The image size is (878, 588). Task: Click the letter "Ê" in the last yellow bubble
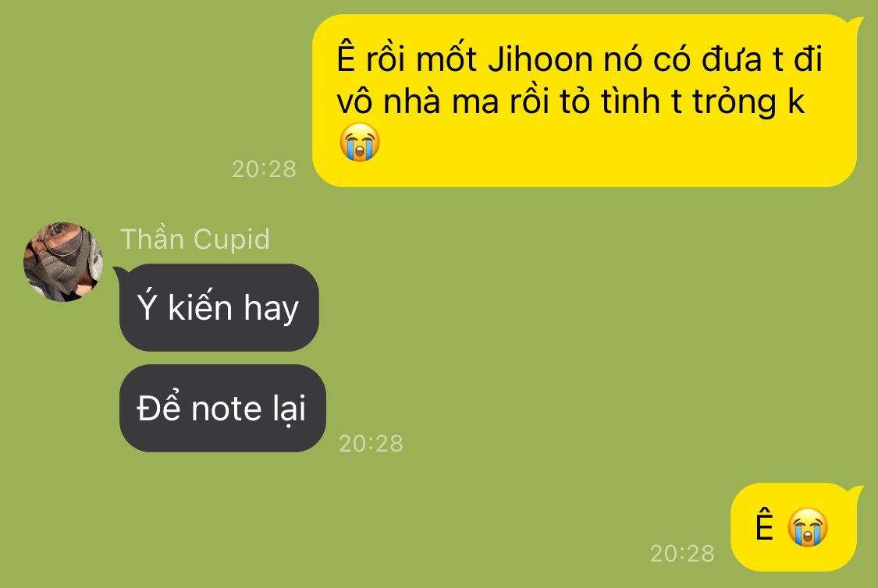coord(764,526)
